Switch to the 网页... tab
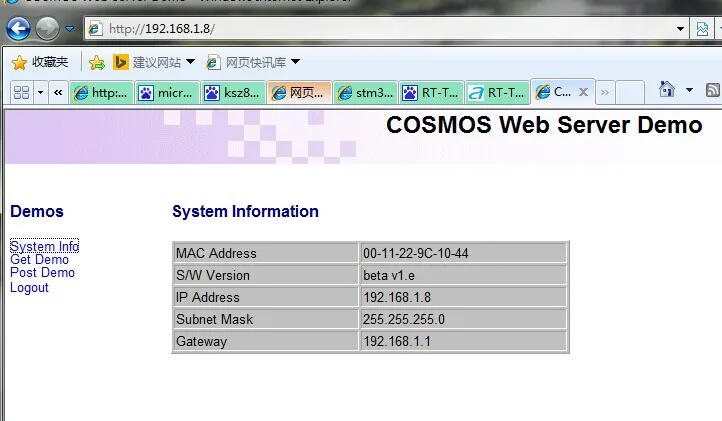This screenshot has width=722, height=421. 299,93
